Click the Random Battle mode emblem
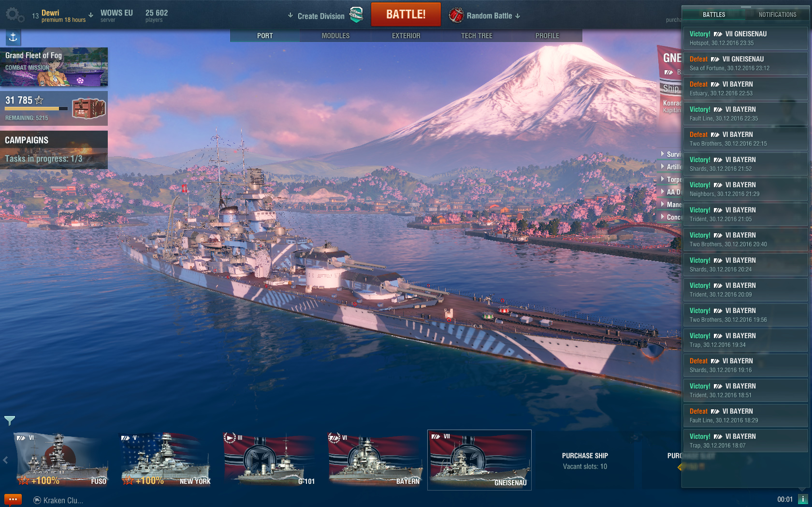The height and width of the screenshot is (507, 812). 456,15
